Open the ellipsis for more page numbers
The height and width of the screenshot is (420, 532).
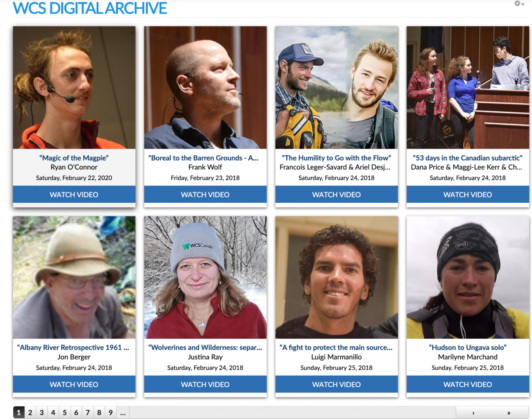click(x=123, y=412)
